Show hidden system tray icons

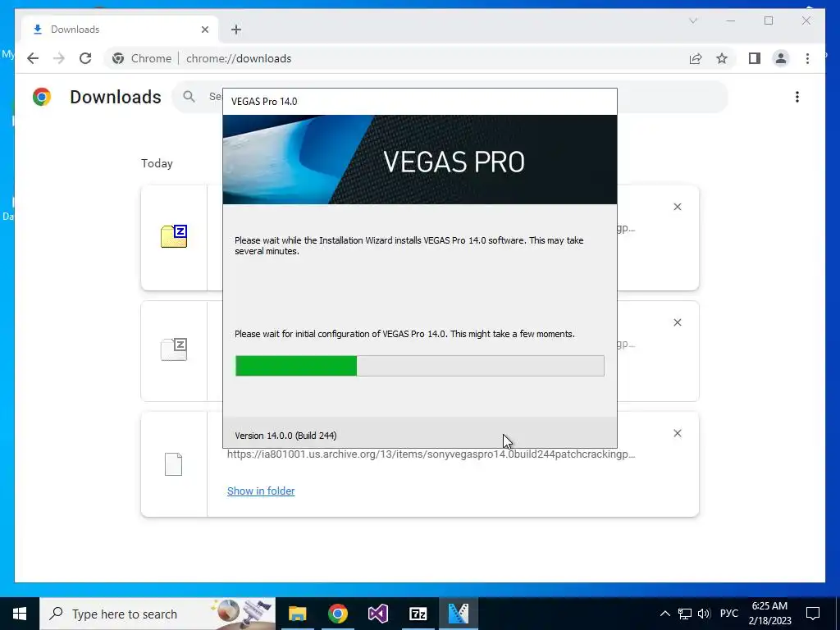click(664, 614)
